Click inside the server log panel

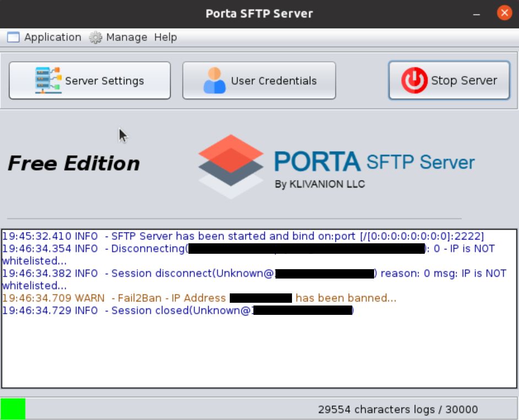(259, 352)
